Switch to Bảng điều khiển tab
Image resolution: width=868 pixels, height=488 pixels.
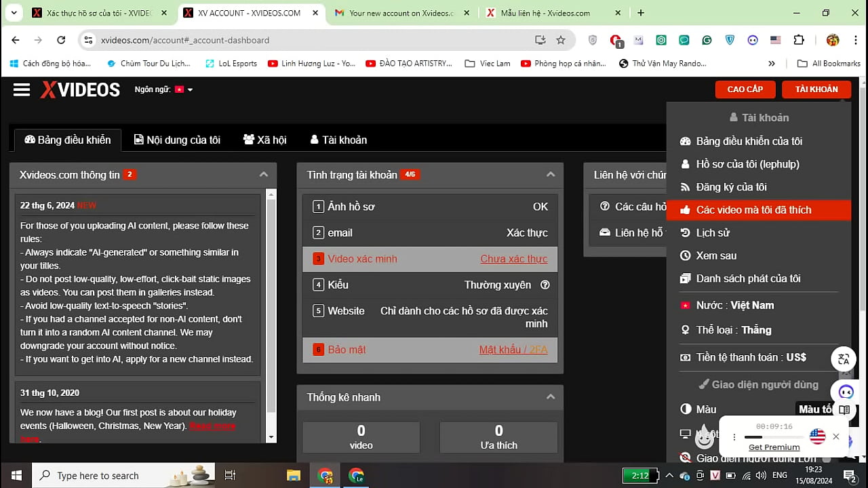68,140
